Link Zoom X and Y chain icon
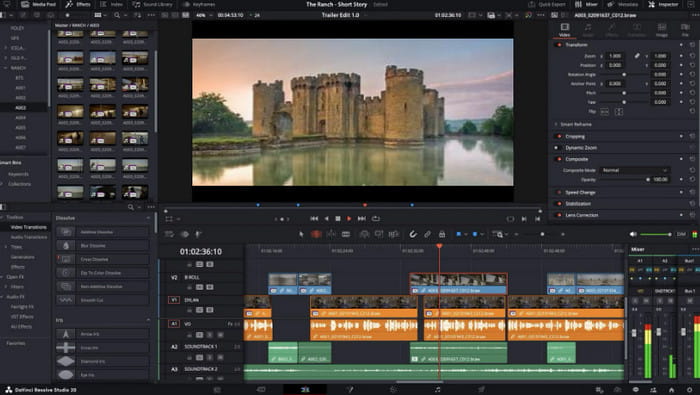Screen dimensions: 700x395 click(637, 56)
